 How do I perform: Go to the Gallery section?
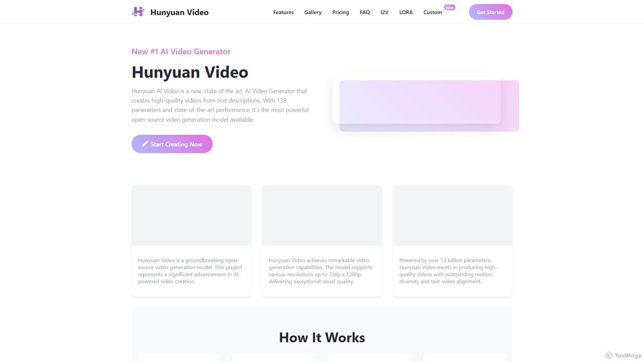(312, 12)
